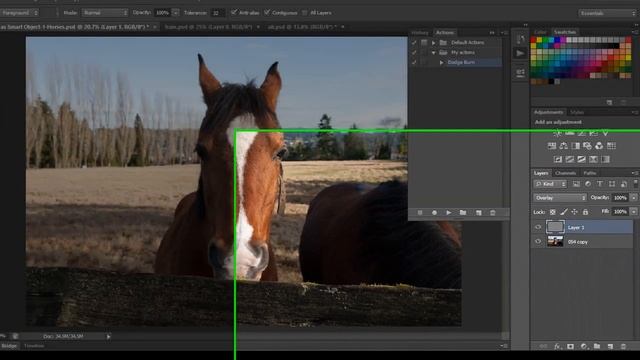Add an Invert adjustment
Image resolution: width=640 pixels, height=360 pixels.
558,159
